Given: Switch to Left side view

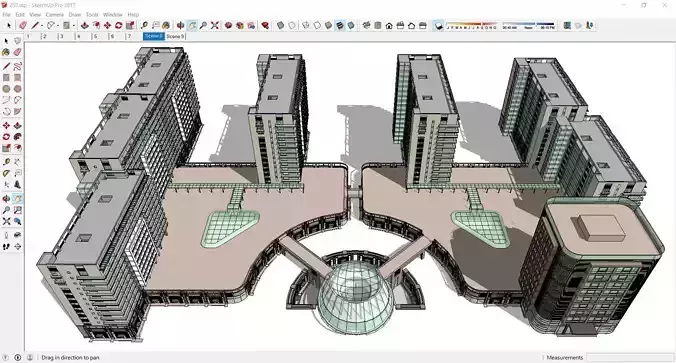Looking at the screenshot, I should coord(422,26).
